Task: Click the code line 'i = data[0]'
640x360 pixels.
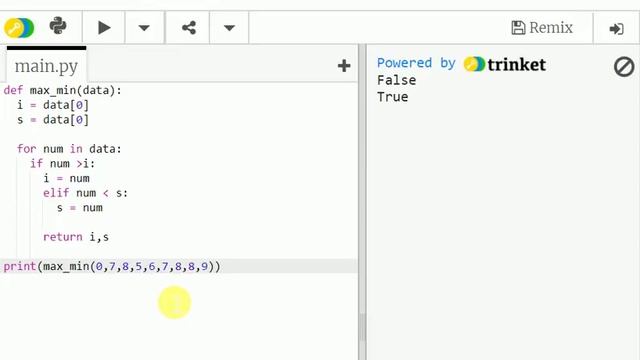Action: [x=53, y=105]
